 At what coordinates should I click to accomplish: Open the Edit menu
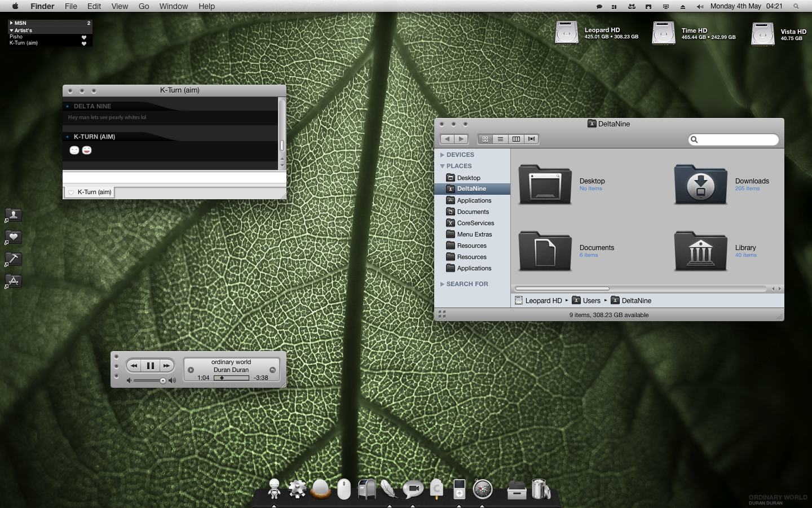coord(94,6)
